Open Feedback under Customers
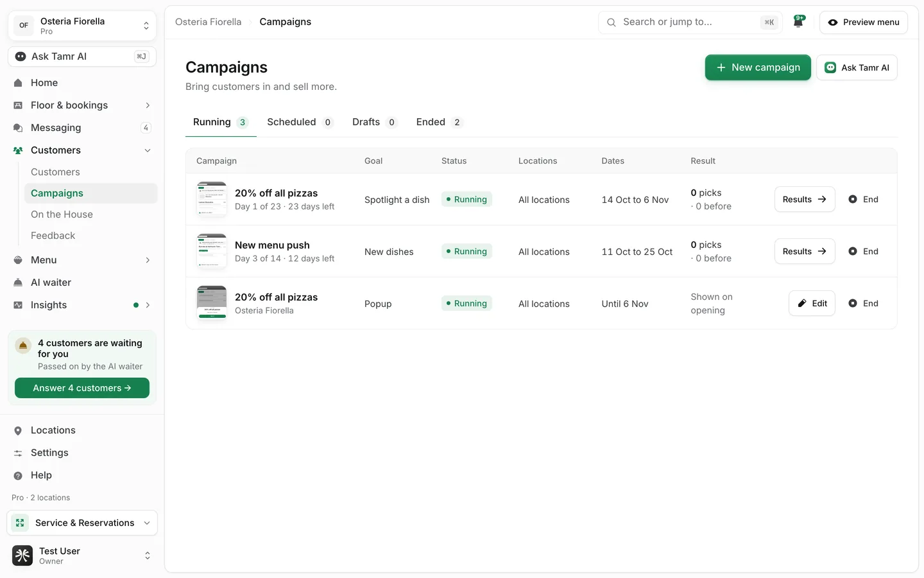This screenshot has height=578, width=924. point(53,236)
